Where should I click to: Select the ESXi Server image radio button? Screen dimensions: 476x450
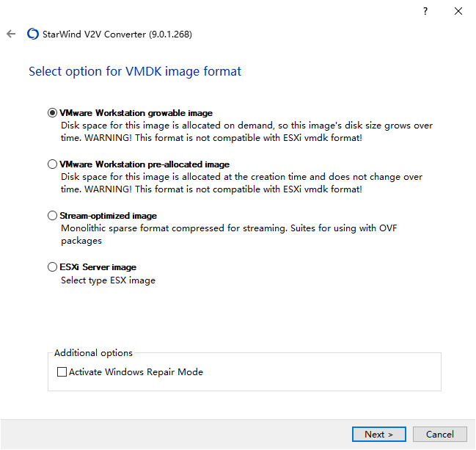(x=52, y=266)
